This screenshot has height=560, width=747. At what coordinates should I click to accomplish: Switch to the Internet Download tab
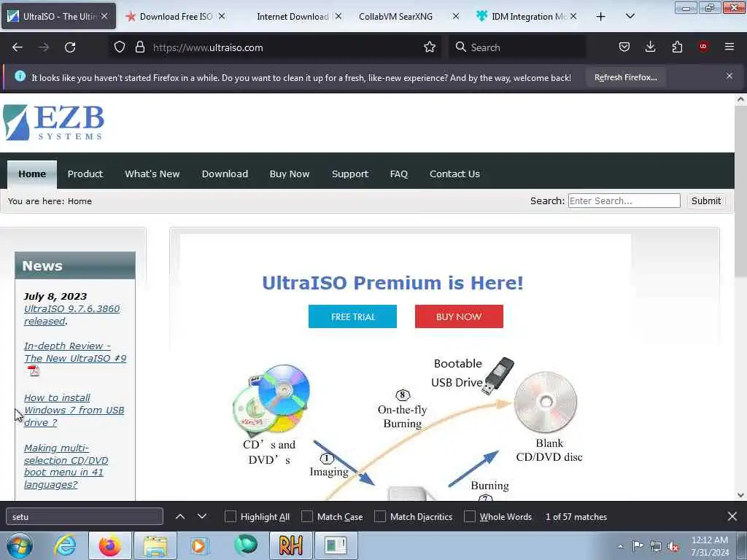coord(292,17)
